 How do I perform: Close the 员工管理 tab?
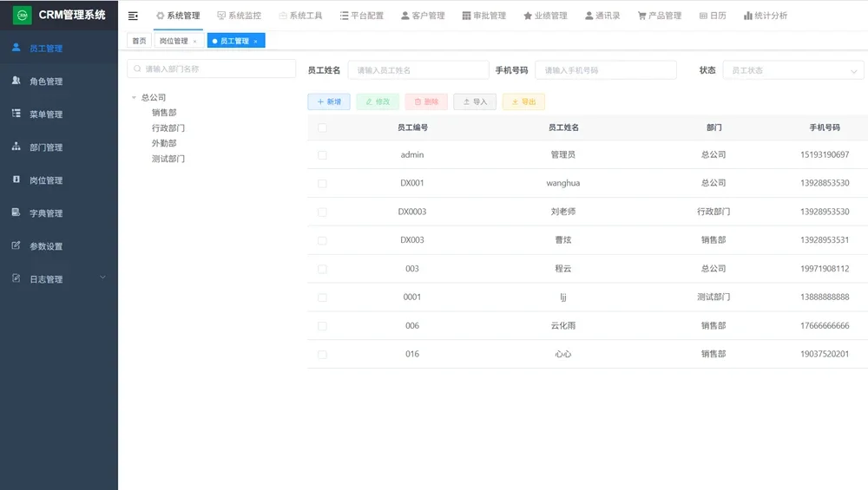point(255,42)
